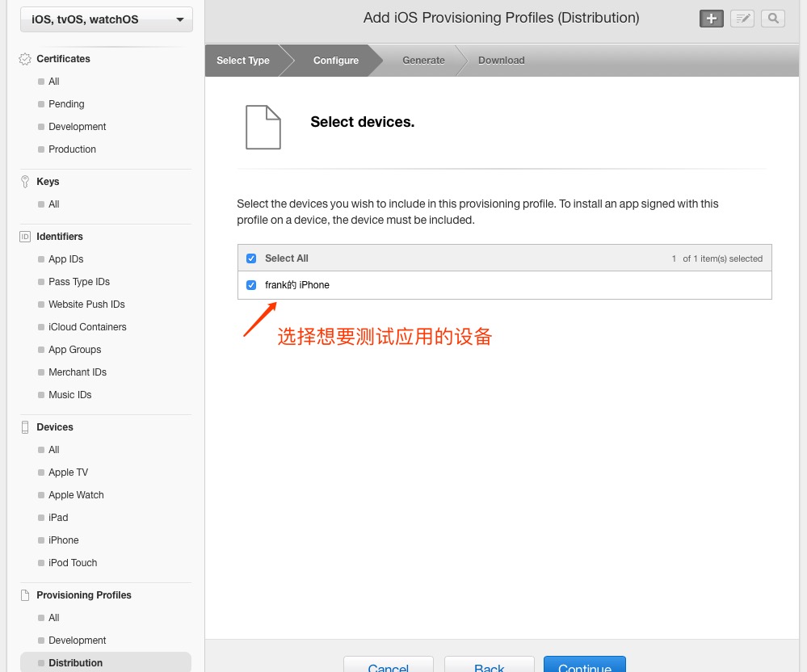
Task: Select Distribution under Provisioning Profiles
Action: [x=75, y=663]
